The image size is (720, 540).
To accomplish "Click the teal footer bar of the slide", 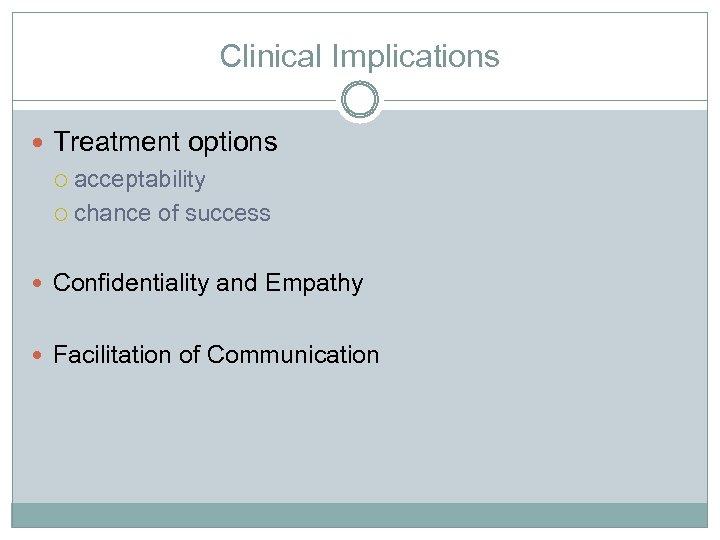I will pos(360,515).
